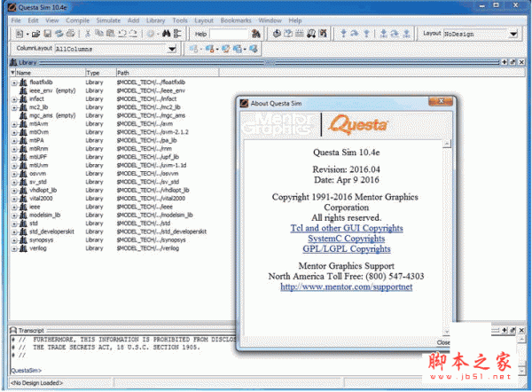Expand the floatfixlib library
The height and width of the screenshot is (392, 532).
point(14,82)
